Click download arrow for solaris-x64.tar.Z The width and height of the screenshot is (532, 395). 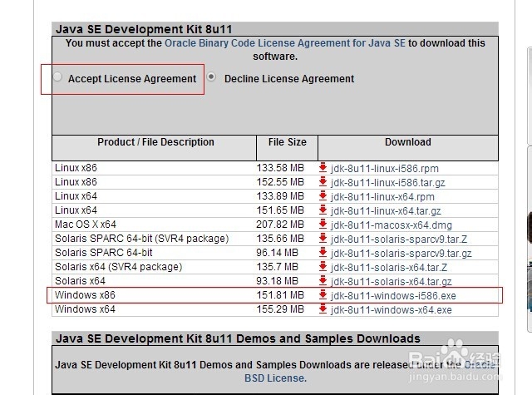(323, 267)
